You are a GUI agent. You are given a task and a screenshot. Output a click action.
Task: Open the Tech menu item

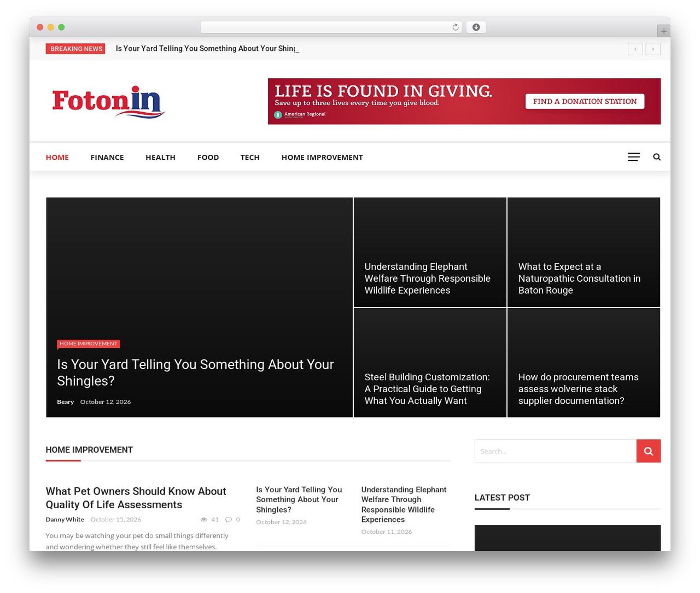point(250,157)
